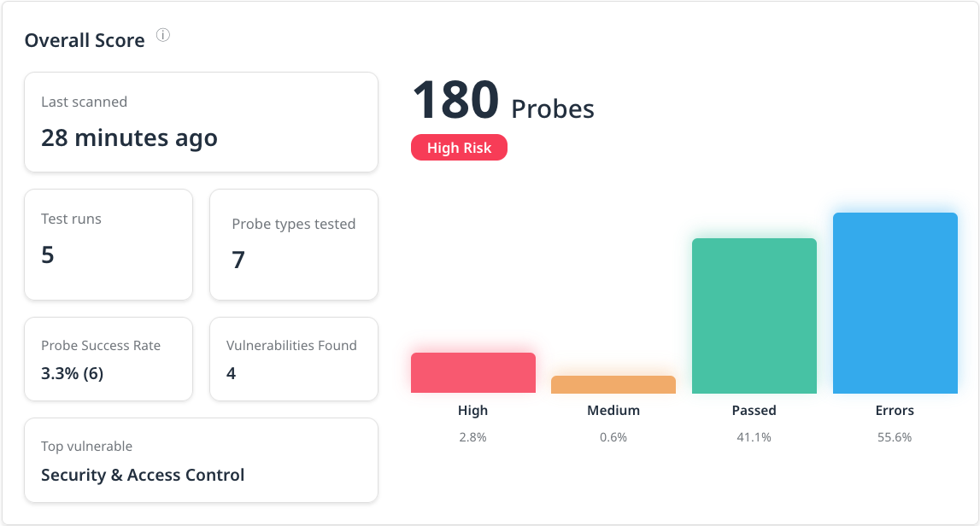This screenshot has height=526, width=980.
Task: Click the High Risk badge
Action: (459, 148)
